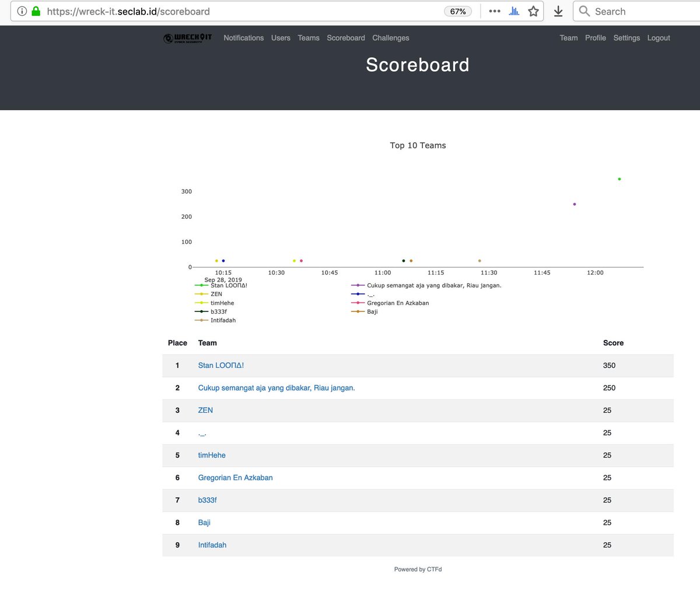Click the WreckIT logo

point(188,38)
